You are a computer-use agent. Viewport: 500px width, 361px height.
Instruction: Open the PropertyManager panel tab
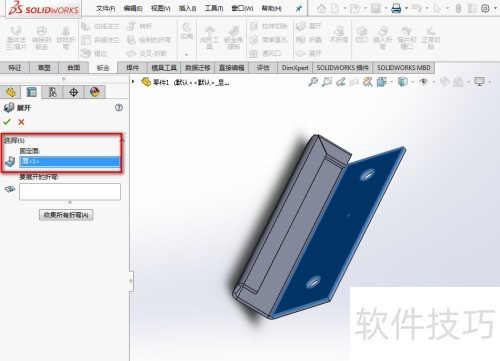pos(31,92)
